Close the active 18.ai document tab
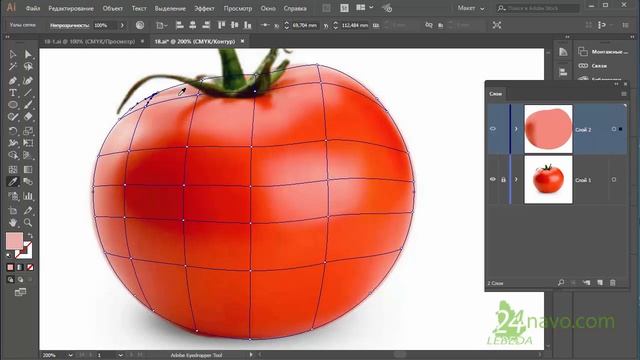The width and height of the screenshot is (640, 360). [x=242, y=41]
